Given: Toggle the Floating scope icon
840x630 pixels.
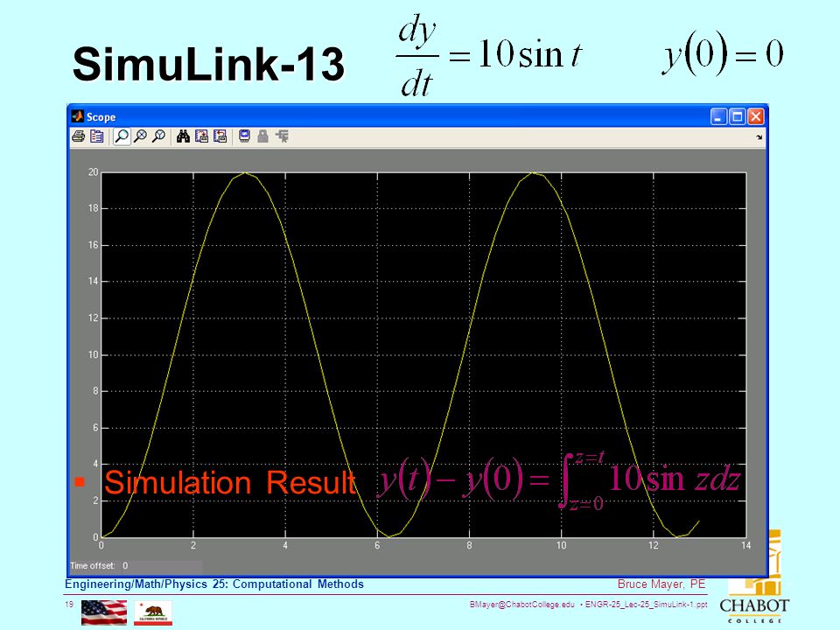Looking at the screenshot, I should 244,136.
